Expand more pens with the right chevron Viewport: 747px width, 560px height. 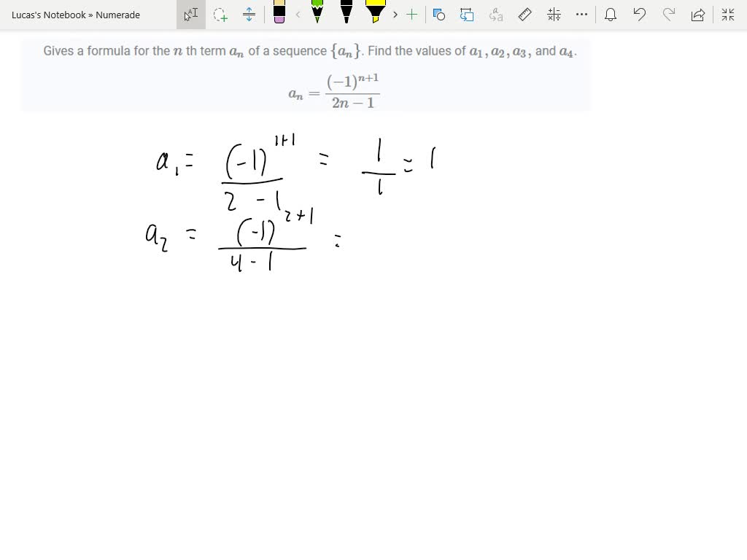pyautogui.click(x=395, y=14)
